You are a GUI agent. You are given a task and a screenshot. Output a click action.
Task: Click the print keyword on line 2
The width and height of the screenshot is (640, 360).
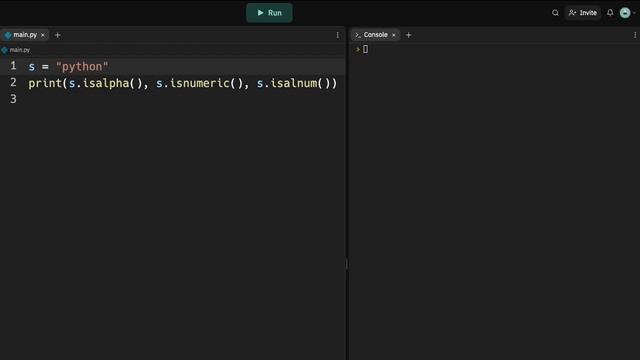pyautogui.click(x=45, y=83)
